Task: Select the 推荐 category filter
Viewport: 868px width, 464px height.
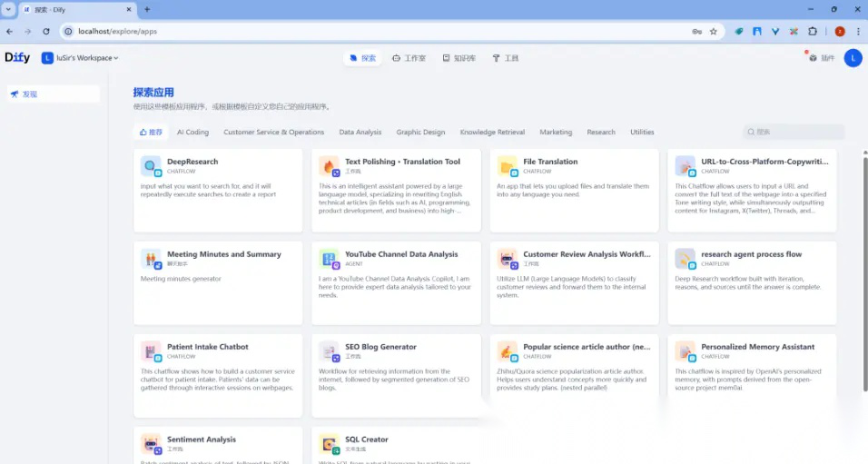Action: tap(151, 132)
